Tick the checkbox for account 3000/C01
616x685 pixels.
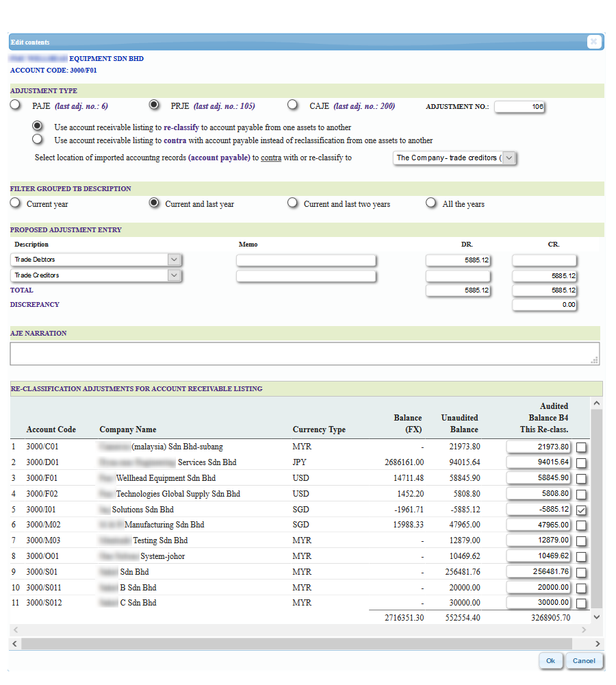click(581, 447)
